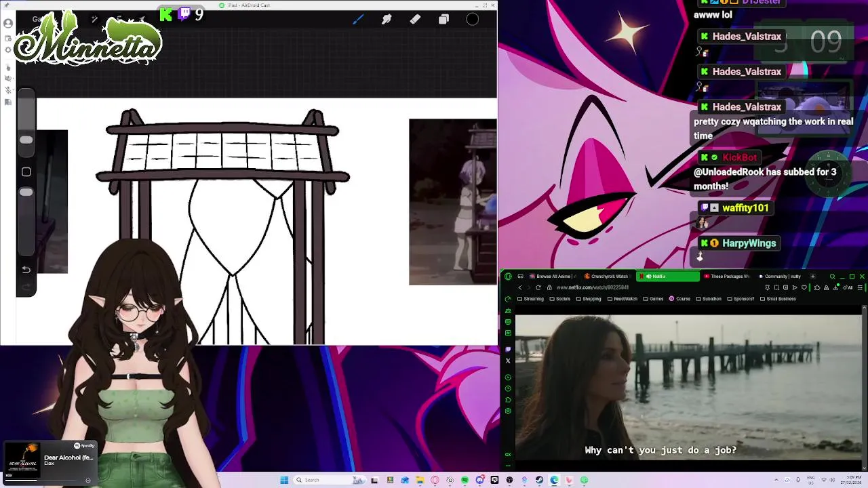Screen dimensions: 868x488
Task: Open the Small Business bookmarks folder
Action: tap(778, 299)
